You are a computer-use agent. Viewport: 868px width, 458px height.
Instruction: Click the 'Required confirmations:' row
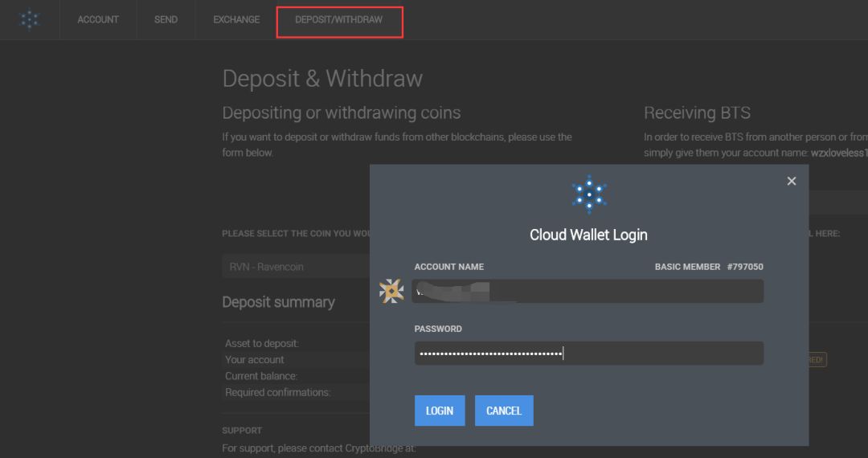click(296, 392)
